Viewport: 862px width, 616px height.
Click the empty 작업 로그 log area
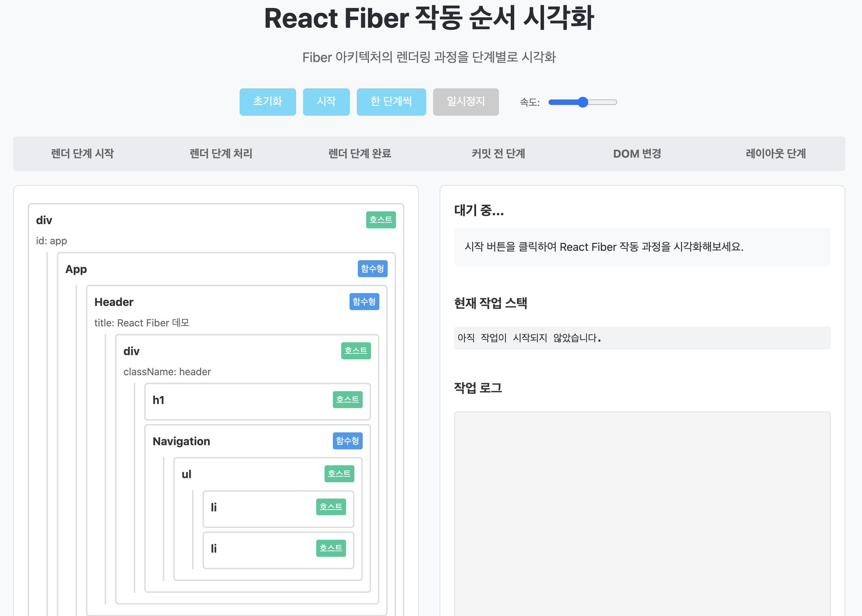pyautogui.click(x=642, y=512)
